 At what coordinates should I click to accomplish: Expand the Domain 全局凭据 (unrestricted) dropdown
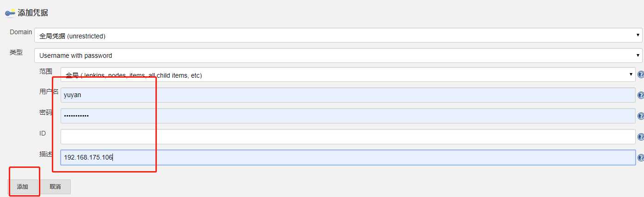pos(338,35)
